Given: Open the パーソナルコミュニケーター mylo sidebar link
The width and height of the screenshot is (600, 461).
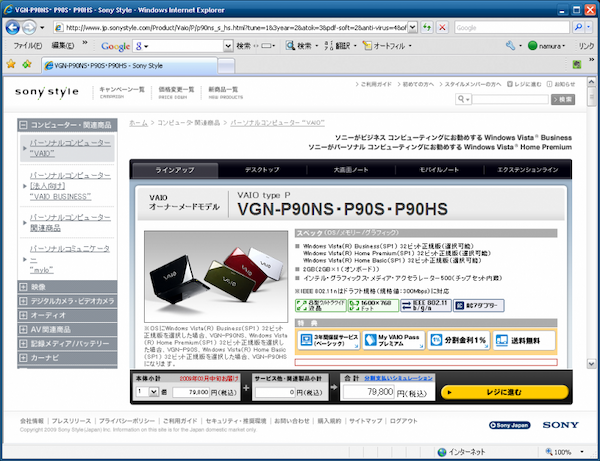Looking at the screenshot, I should tap(69, 259).
